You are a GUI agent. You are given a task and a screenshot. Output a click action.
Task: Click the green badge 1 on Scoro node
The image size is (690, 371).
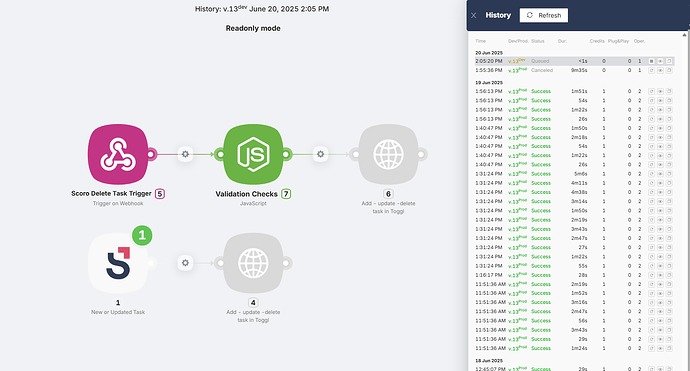point(142,235)
